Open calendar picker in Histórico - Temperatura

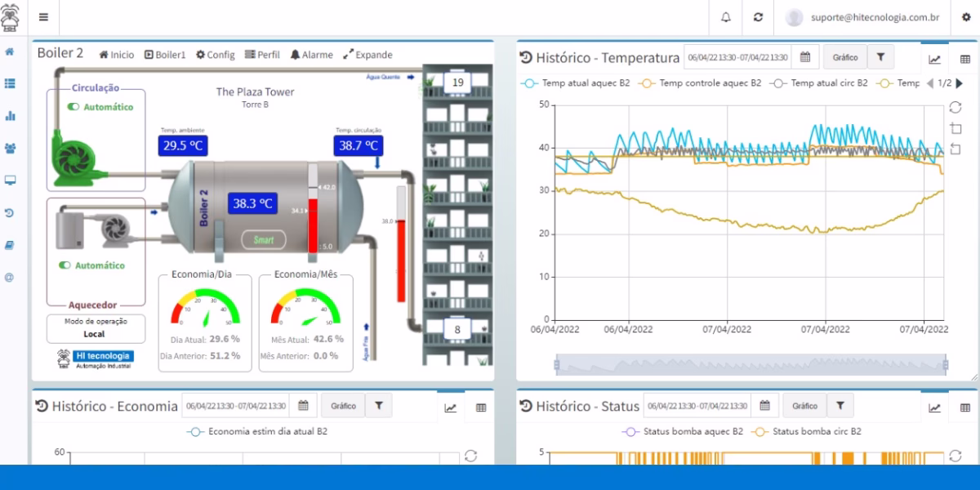[x=805, y=57]
